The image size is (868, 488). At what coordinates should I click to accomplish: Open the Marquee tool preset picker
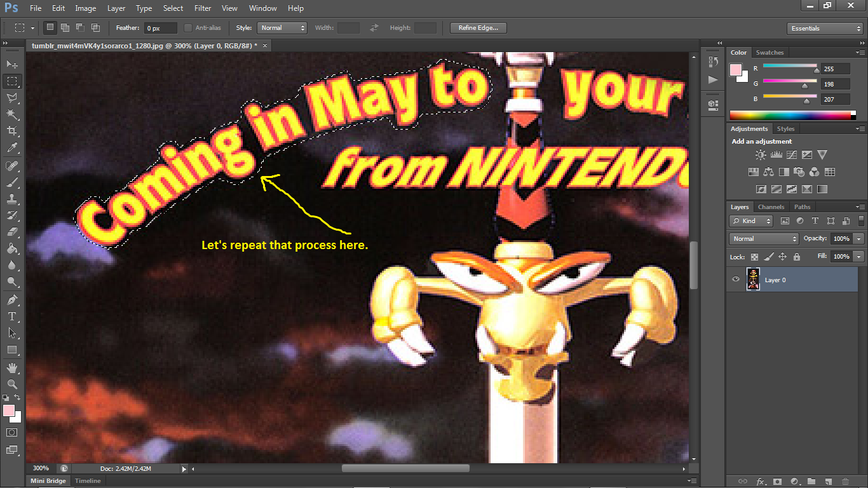(24, 28)
